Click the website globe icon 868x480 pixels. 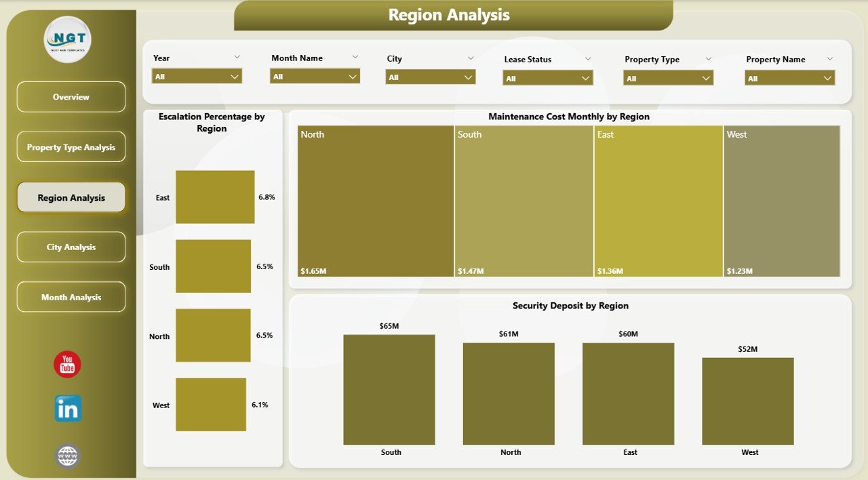(x=68, y=455)
